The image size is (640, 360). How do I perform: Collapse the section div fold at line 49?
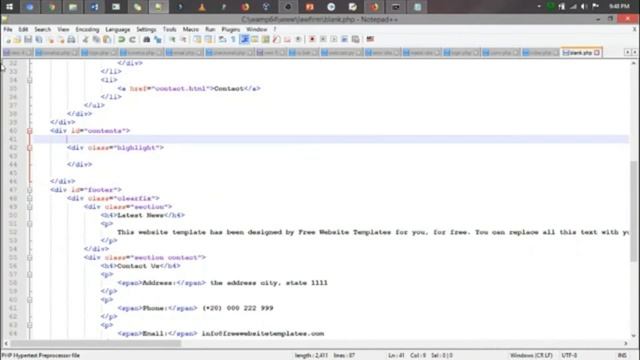pos(29,207)
